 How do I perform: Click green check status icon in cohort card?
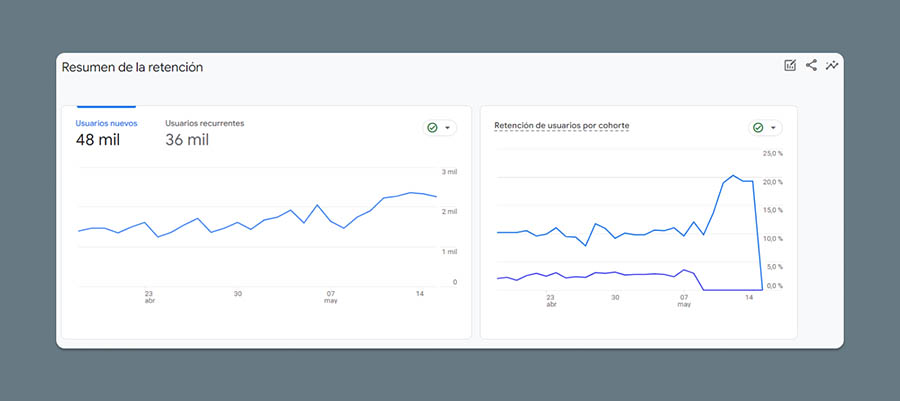click(x=758, y=128)
